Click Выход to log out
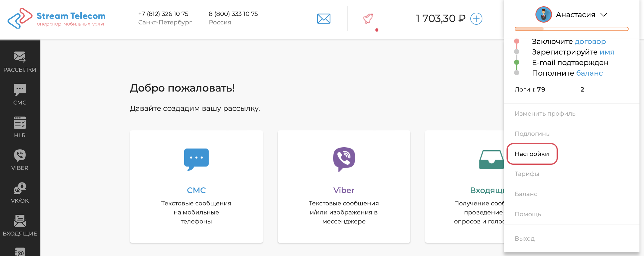Viewport: 644px width, 256px height. click(x=525, y=239)
